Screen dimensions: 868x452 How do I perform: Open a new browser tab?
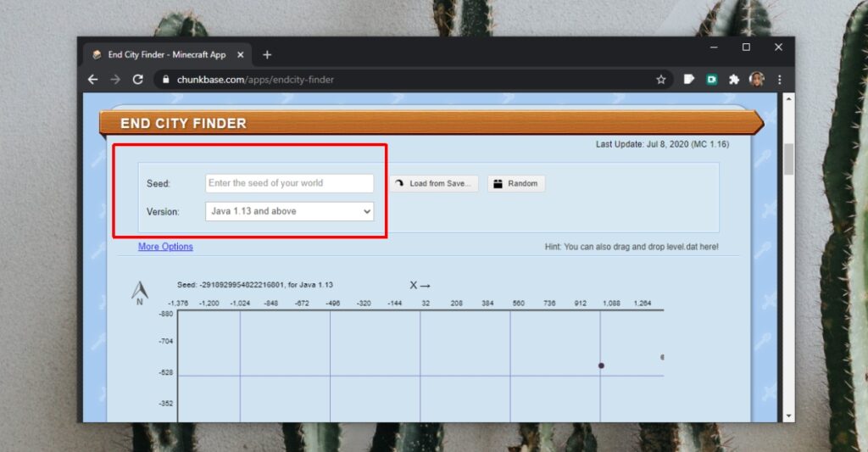267,55
